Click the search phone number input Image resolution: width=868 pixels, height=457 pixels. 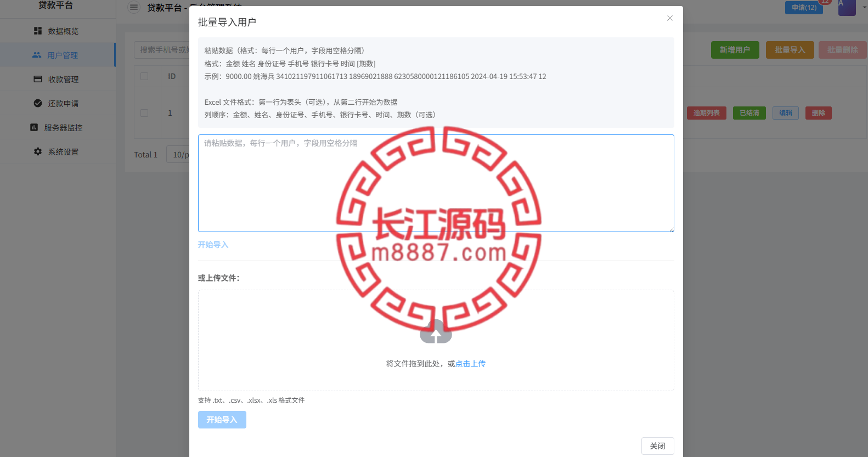click(x=162, y=50)
